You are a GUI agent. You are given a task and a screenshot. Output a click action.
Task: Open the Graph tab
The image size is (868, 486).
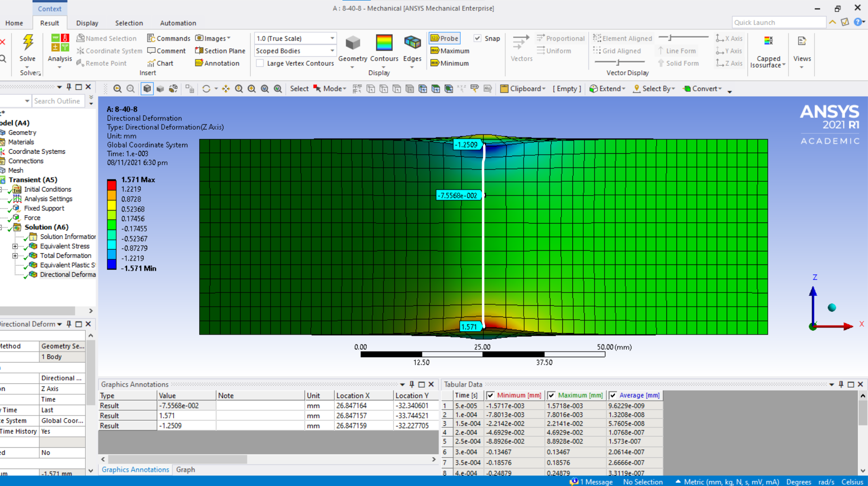[x=185, y=469]
